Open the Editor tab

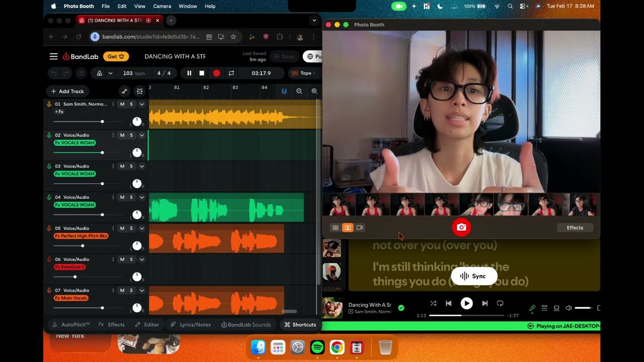point(147,325)
